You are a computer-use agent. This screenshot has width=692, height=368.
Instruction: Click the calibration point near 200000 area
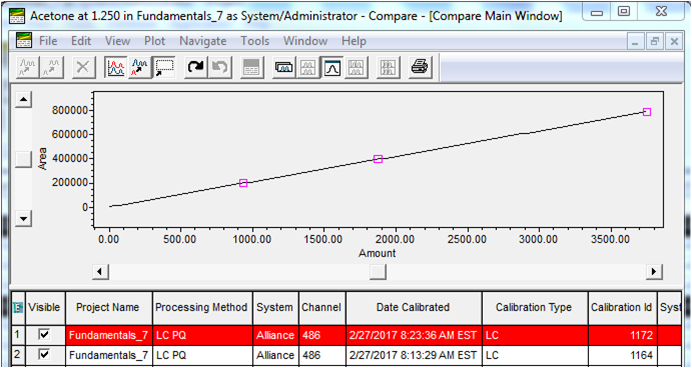coord(243,183)
